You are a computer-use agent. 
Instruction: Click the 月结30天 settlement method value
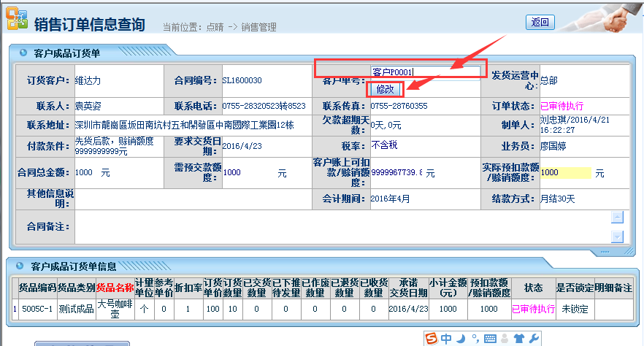pyautogui.click(x=558, y=199)
